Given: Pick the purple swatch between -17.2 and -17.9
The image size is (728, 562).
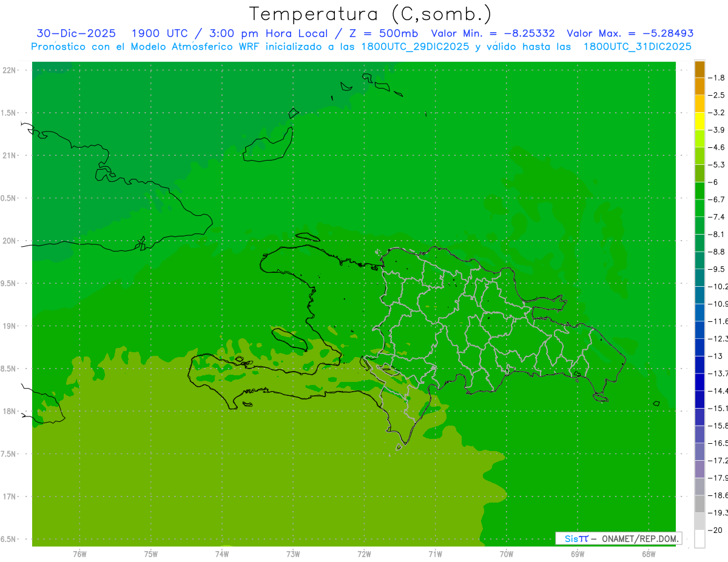Looking at the screenshot, I should tap(699, 469).
